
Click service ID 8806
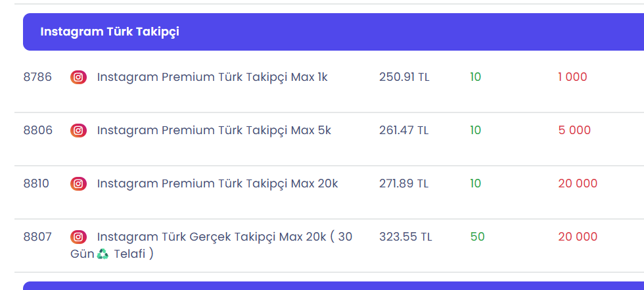(38, 131)
